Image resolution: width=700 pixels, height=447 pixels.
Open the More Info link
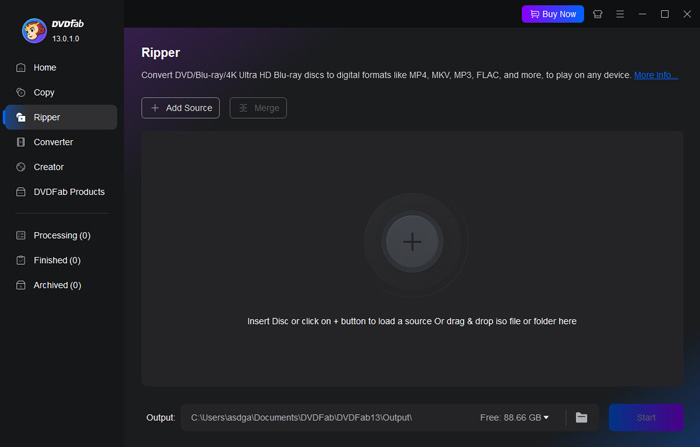click(656, 75)
